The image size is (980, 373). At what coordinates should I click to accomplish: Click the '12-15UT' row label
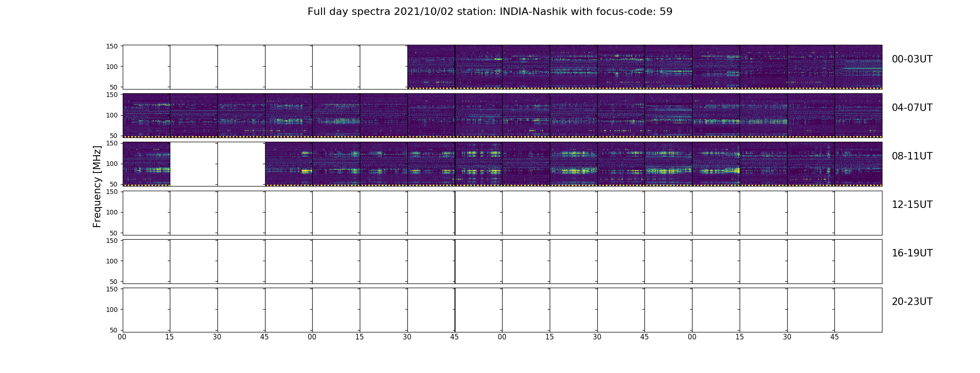pyautogui.click(x=912, y=205)
